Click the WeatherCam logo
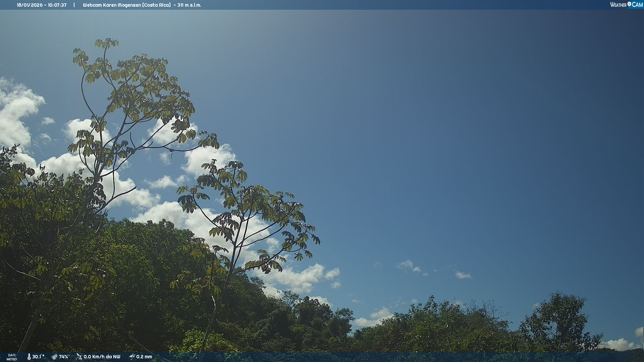Image resolution: width=644 pixels, height=362 pixels. [626, 5]
